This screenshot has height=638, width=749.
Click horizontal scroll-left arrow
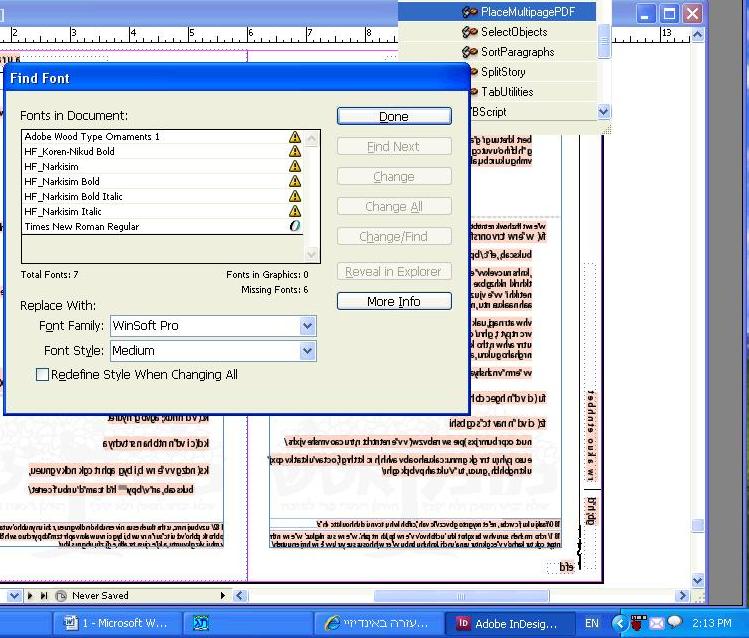(240, 595)
